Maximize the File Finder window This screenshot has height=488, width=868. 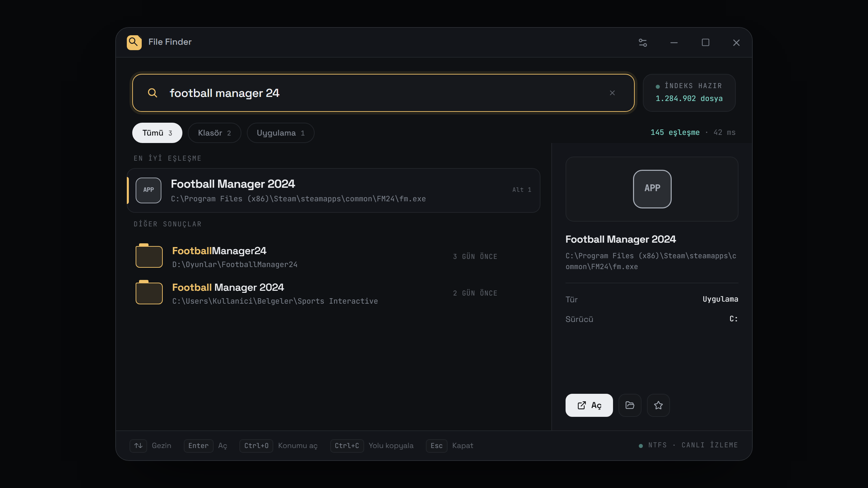(x=705, y=43)
